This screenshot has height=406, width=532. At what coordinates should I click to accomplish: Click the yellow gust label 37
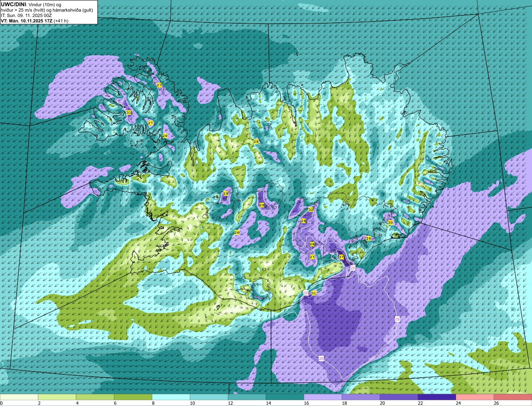[341, 257]
